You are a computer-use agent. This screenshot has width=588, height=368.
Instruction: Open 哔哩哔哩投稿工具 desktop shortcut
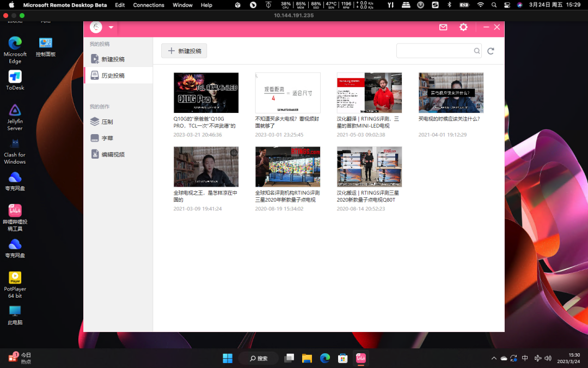tap(15, 218)
